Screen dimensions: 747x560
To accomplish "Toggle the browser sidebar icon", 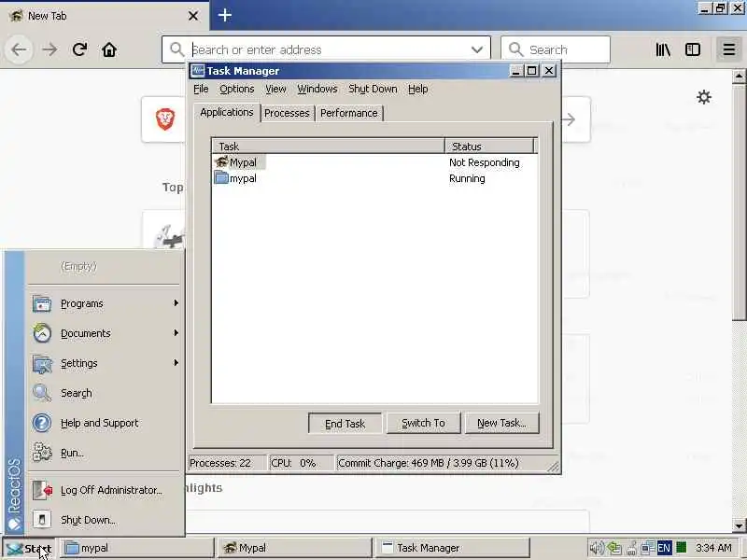I will pos(693,49).
